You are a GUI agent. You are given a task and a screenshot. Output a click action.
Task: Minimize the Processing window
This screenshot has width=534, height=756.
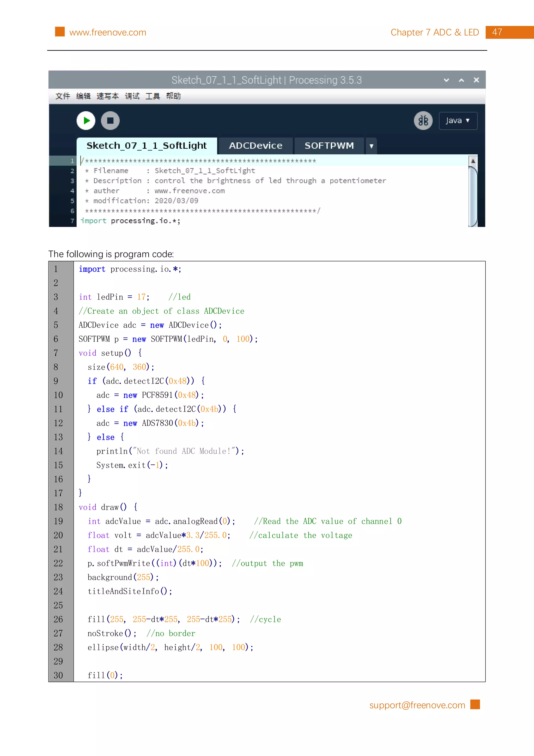446,80
